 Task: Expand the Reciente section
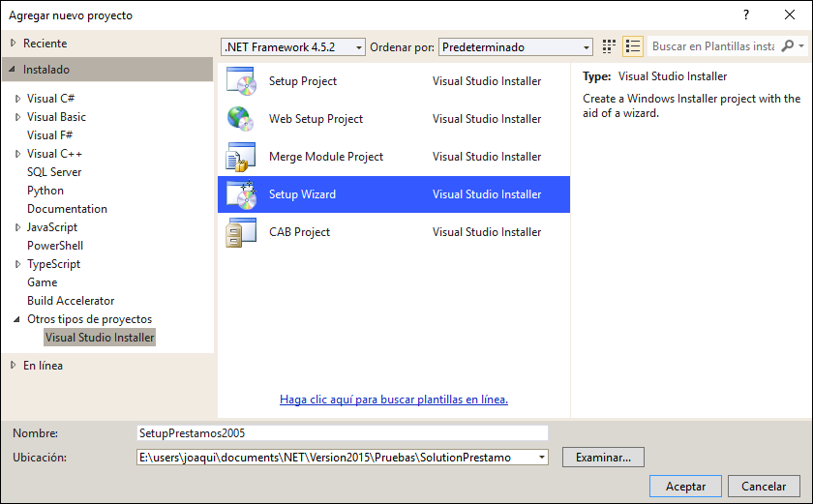click(13, 43)
